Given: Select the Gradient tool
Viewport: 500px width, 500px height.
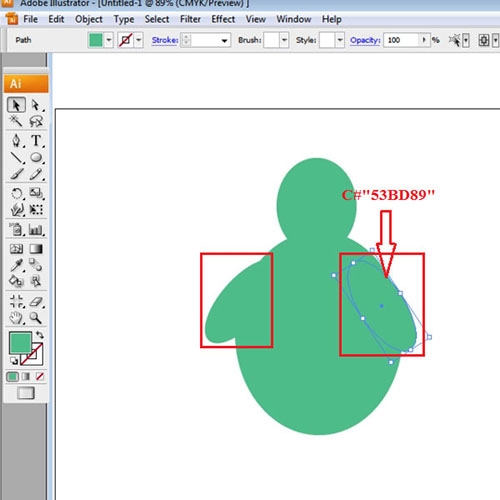Looking at the screenshot, I should [x=36, y=249].
